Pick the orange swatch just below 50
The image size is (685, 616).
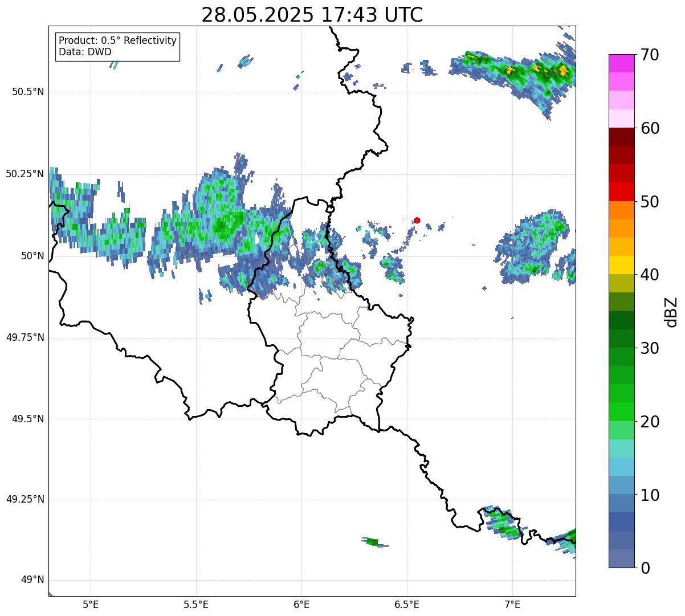[621, 210]
